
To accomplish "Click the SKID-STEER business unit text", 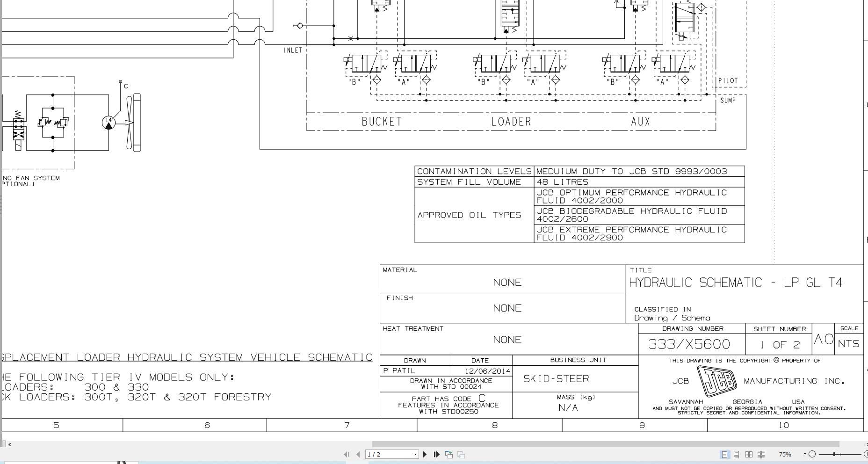I will (x=556, y=379).
